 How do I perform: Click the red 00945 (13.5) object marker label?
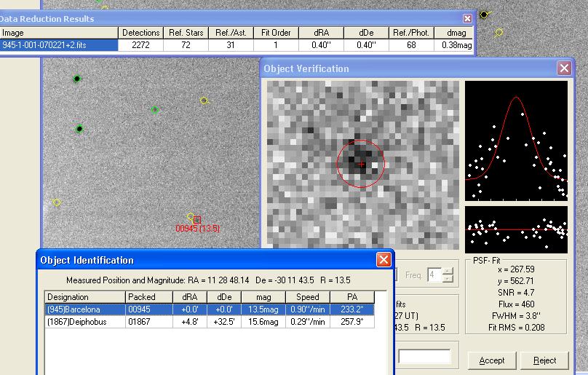click(198, 228)
